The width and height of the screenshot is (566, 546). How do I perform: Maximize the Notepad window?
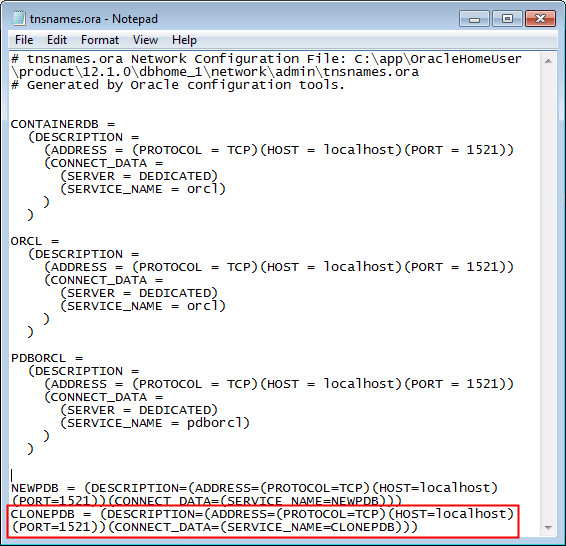[507, 19]
